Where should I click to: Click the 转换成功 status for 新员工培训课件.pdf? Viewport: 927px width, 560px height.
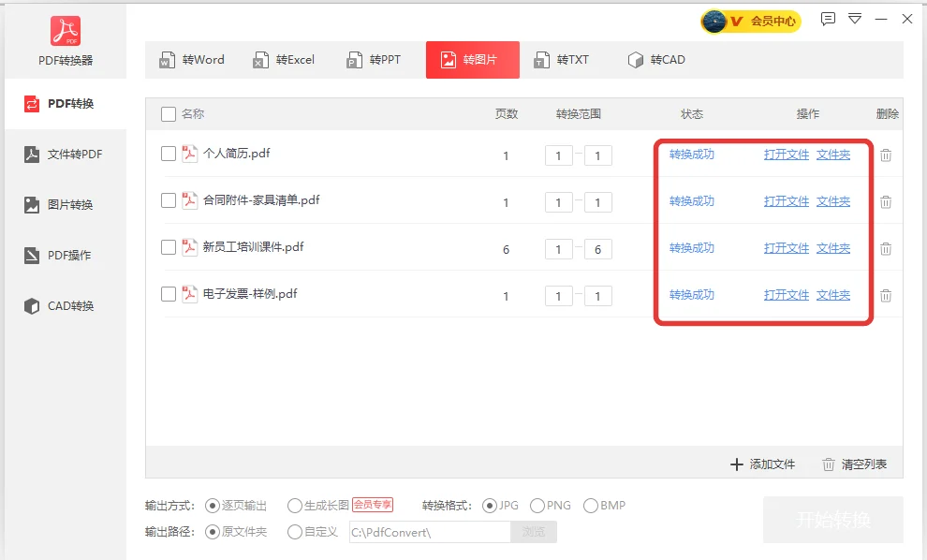(692, 248)
